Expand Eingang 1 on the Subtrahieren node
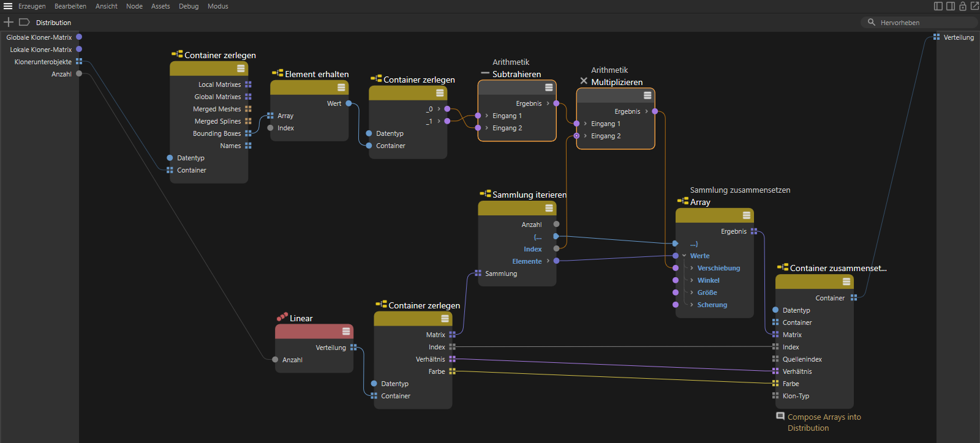 click(486, 116)
